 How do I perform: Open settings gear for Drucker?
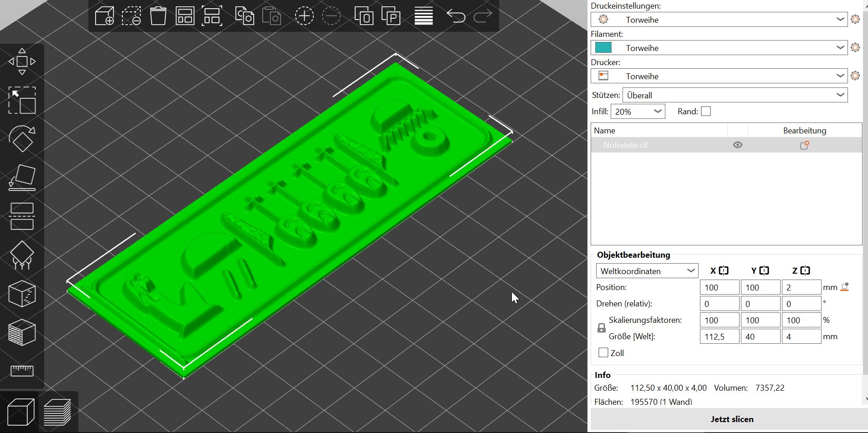(855, 76)
